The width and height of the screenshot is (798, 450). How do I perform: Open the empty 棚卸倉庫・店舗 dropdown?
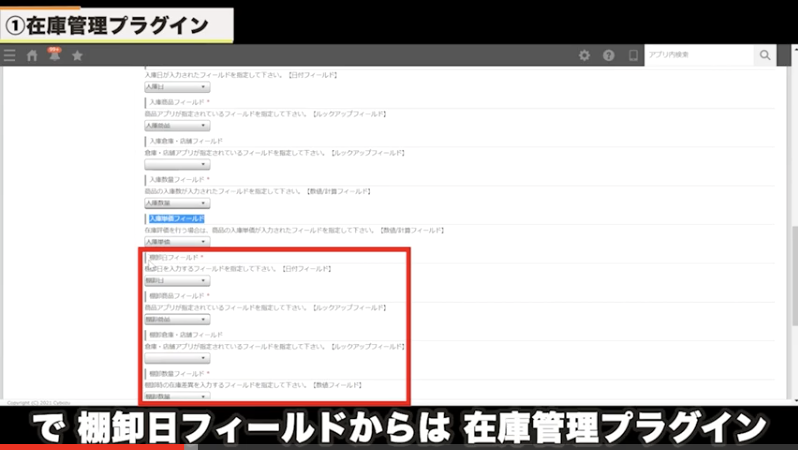177,358
